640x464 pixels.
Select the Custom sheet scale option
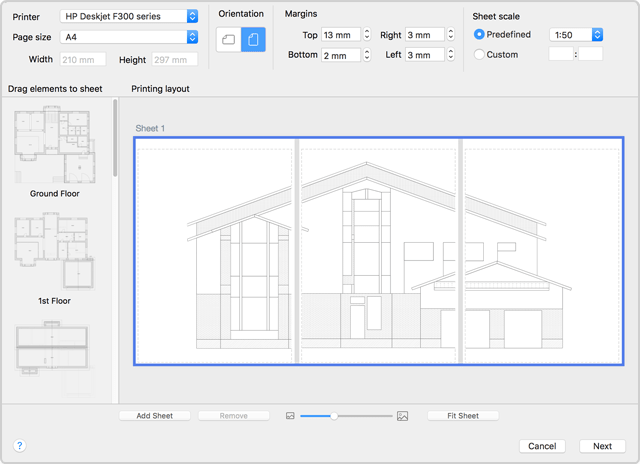480,54
